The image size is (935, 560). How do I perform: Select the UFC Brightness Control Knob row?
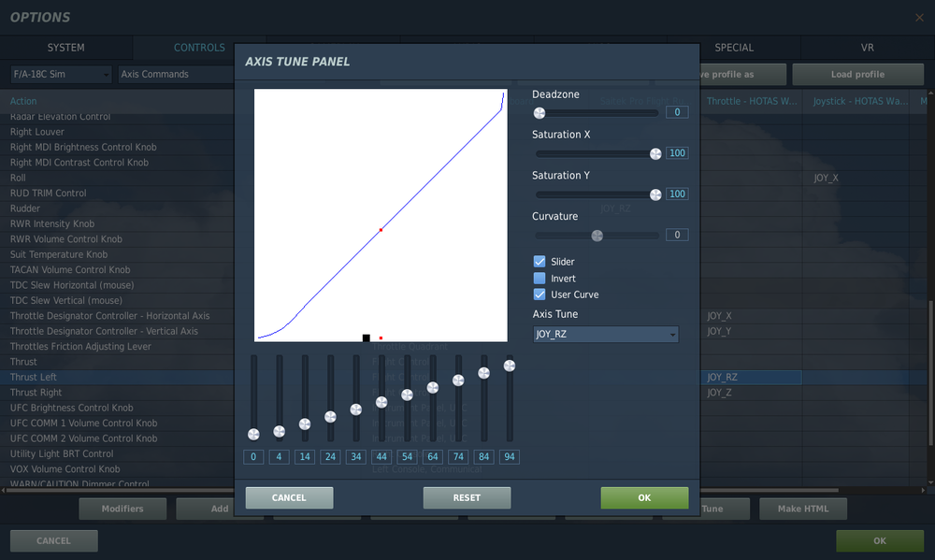tap(117, 408)
